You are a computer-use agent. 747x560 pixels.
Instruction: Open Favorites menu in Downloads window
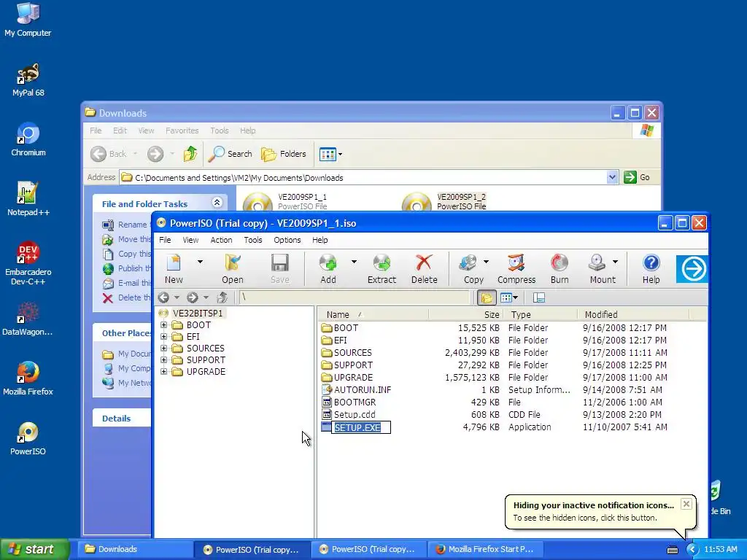click(x=182, y=131)
